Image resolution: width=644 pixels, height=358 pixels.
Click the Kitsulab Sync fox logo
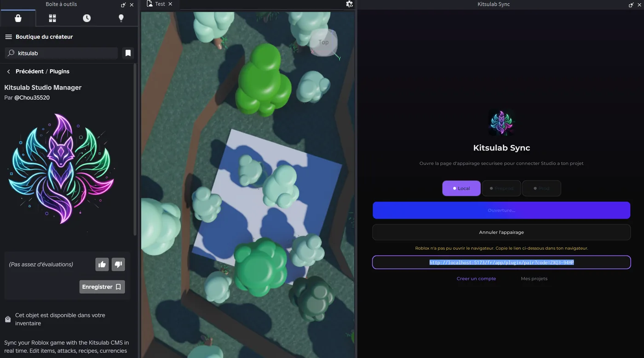click(501, 122)
